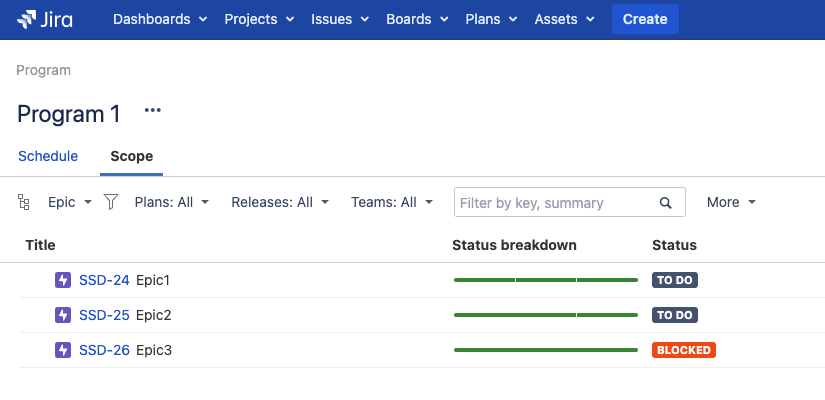Open the Plans: All dropdown
This screenshot has height=400, width=825.
(x=171, y=202)
